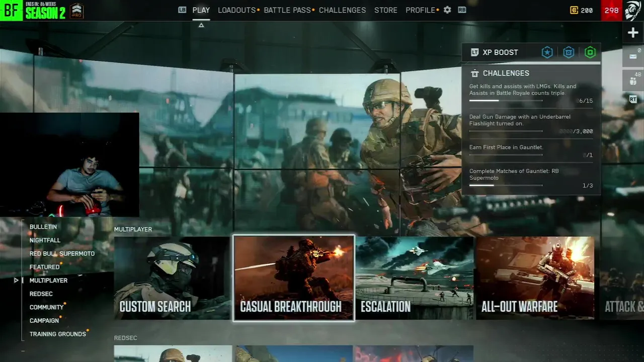Viewport: 644px width, 362px height.
Task: Open the friends list icon
Action: (x=633, y=80)
